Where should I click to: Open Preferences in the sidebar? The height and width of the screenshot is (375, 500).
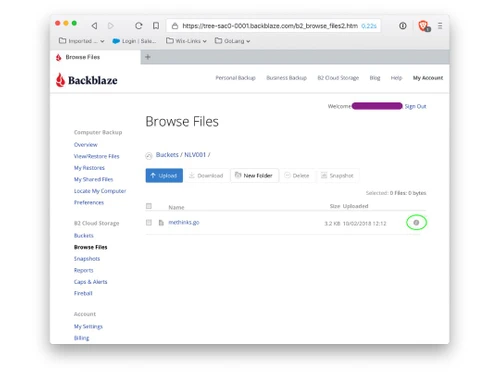click(89, 202)
